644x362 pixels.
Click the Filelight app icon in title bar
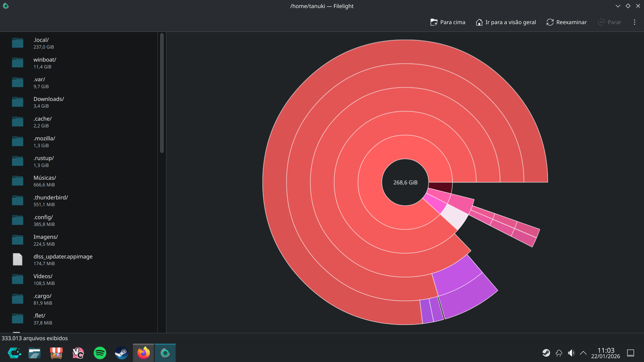[x=6, y=6]
